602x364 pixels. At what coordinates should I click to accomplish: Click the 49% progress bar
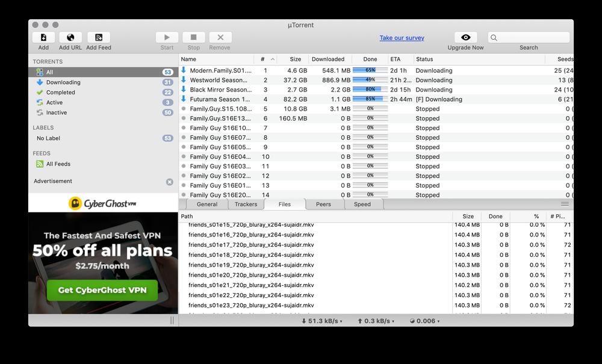[x=370, y=80]
